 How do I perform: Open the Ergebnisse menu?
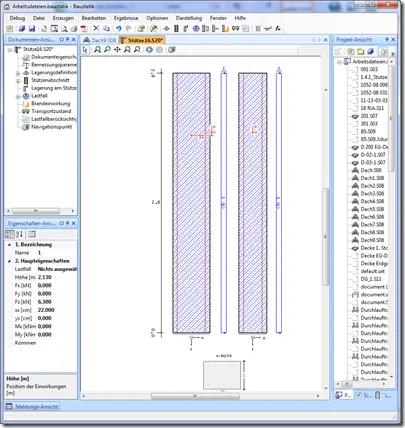[126, 18]
